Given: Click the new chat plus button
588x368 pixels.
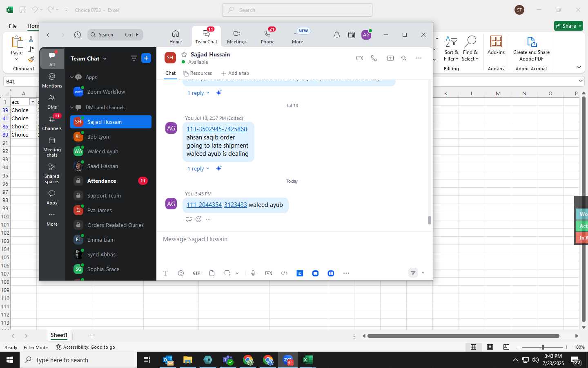Looking at the screenshot, I should pyautogui.click(x=146, y=58).
